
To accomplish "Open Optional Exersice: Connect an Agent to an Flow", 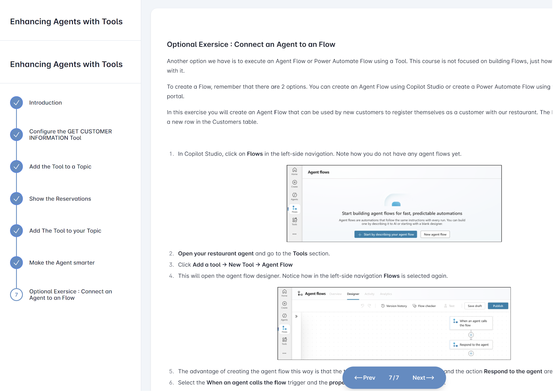I will pos(70,295).
